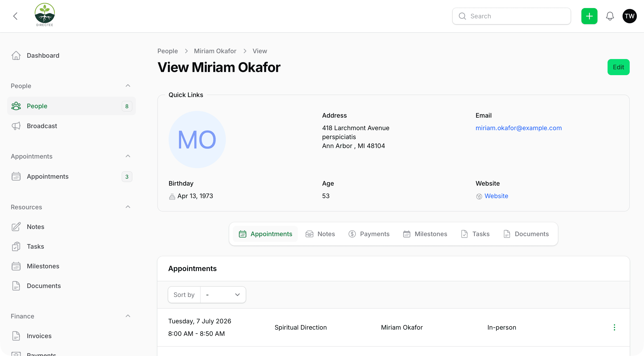The height and width of the screenshot is (356, 644).
Task: Click the '418 Larchmont Avenue' address line
Action: coord(356,128)
